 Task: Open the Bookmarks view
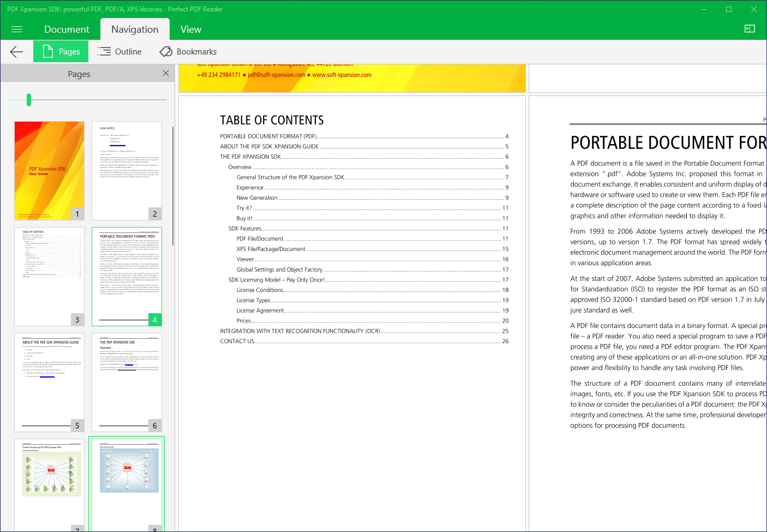pos(188,51)
